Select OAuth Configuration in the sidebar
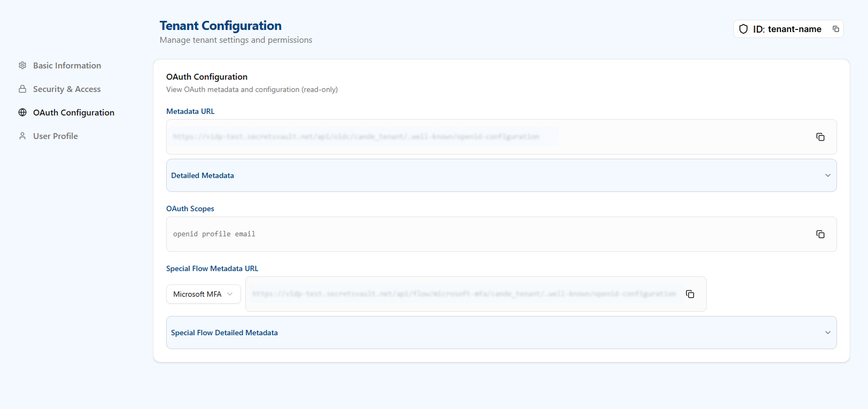868x409 pixels. pos(74,112)
